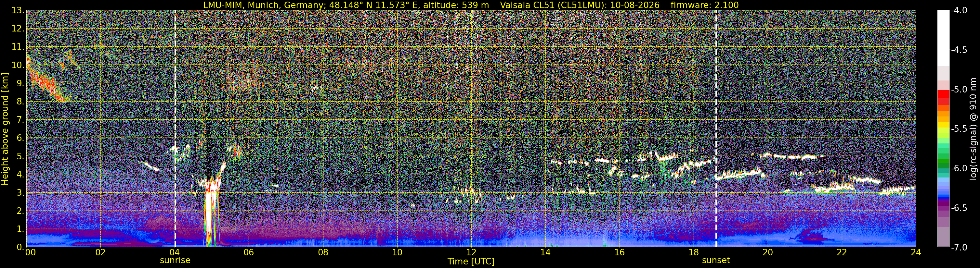Click the sunset dashed vertical line
This screenshot has width=980, height=268.
tap(716, 129)
